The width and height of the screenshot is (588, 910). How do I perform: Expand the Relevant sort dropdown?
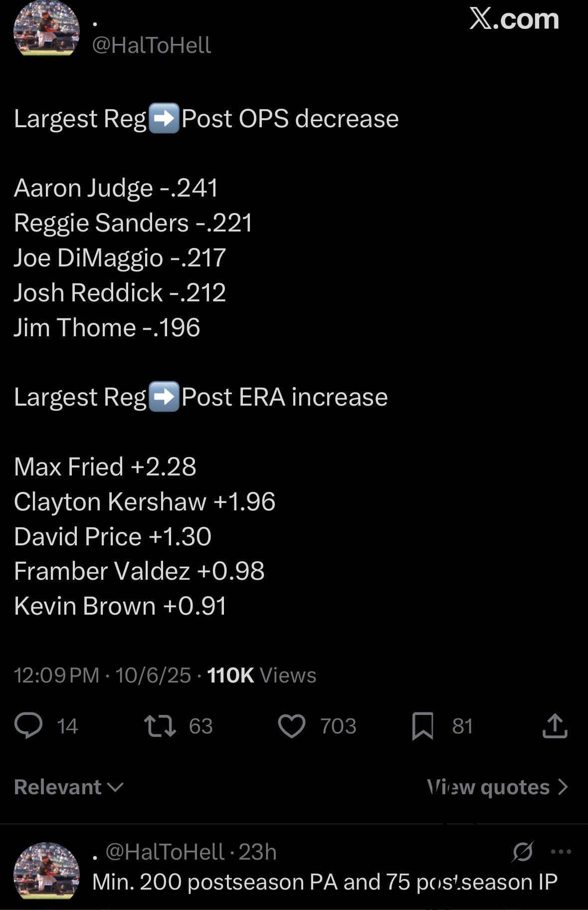click(68, 787)
